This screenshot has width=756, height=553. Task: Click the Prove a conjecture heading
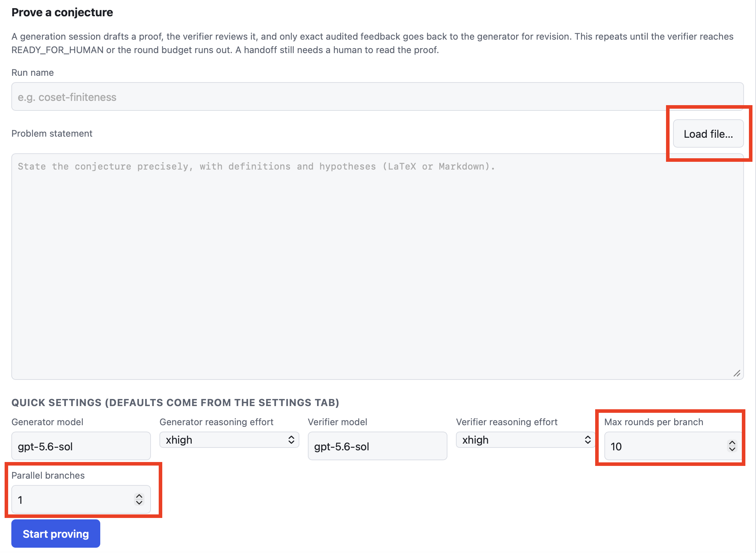(x=62, y=12)
